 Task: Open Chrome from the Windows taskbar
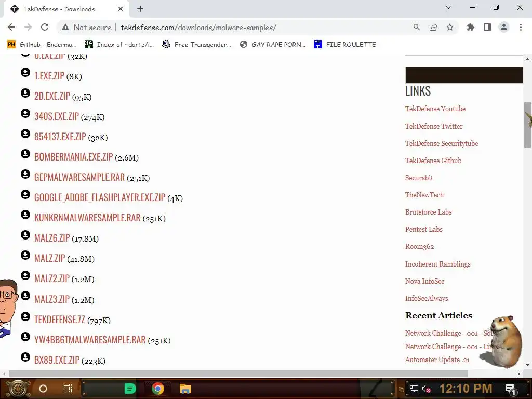pyautogui.click(x=158, y=389)
